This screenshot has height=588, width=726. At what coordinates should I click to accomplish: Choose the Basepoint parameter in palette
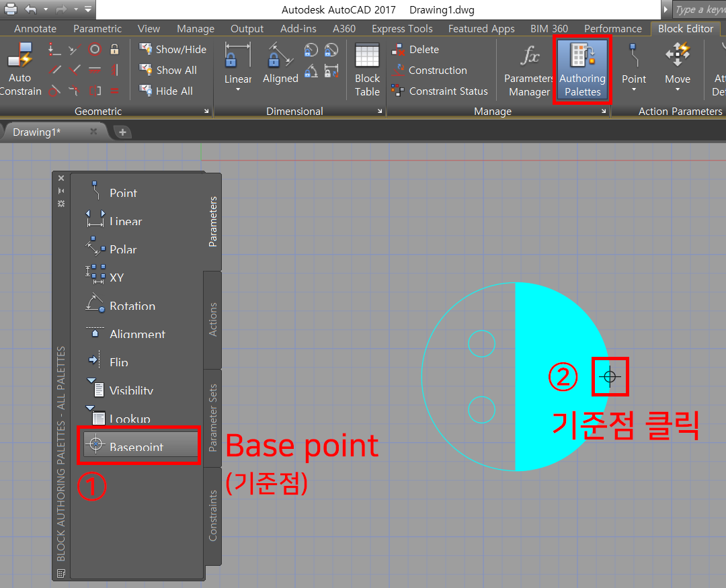tap(140, 444)
